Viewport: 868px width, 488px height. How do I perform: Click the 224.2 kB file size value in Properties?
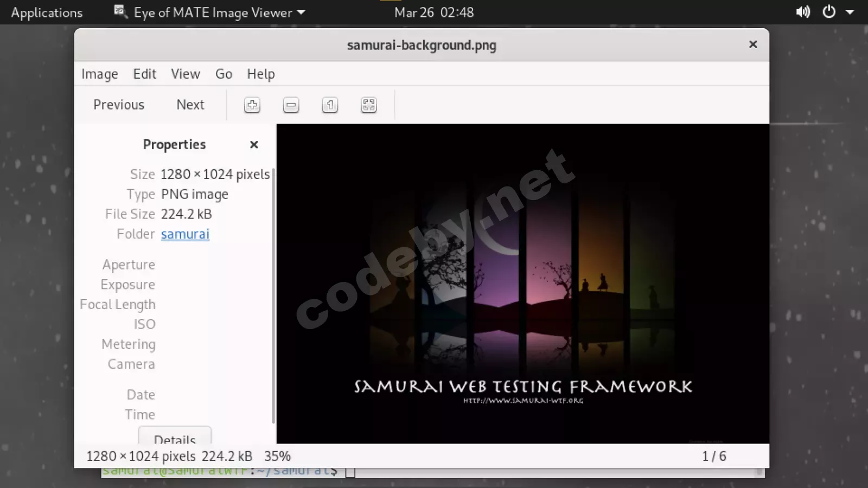187,214
